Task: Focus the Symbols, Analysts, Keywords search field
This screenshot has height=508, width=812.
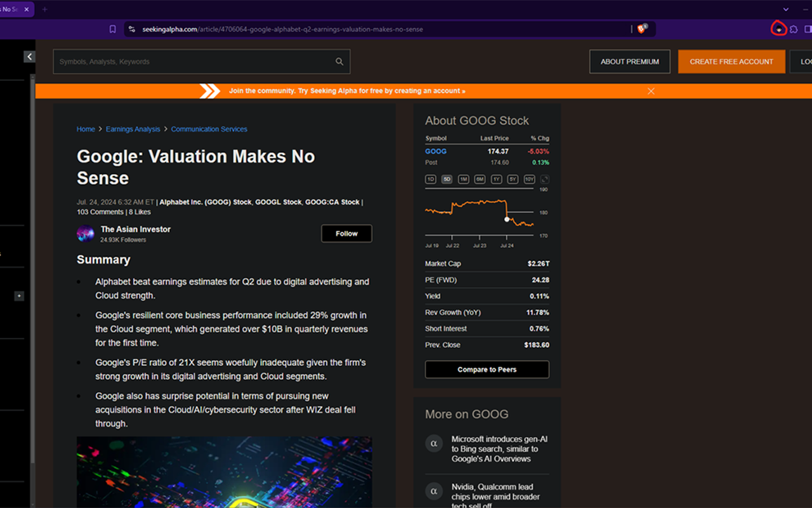Action: (x=202, y=62)
